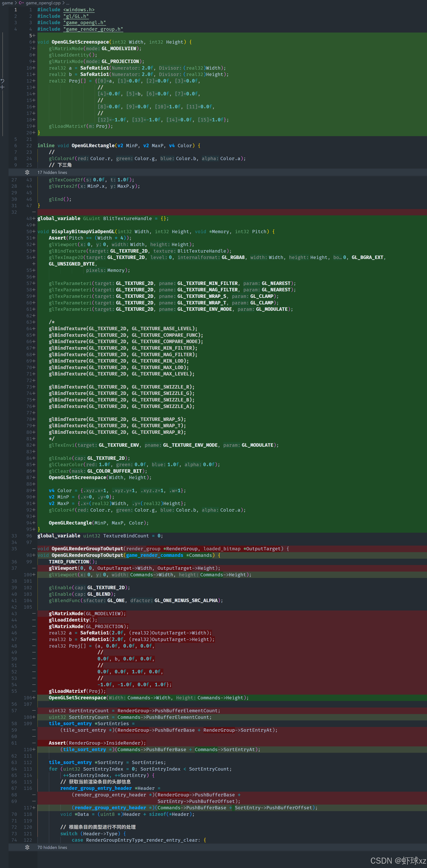Click unfold icon beside 17 hidden lines
The image size is (427, 868).
(x=27, y=172)
